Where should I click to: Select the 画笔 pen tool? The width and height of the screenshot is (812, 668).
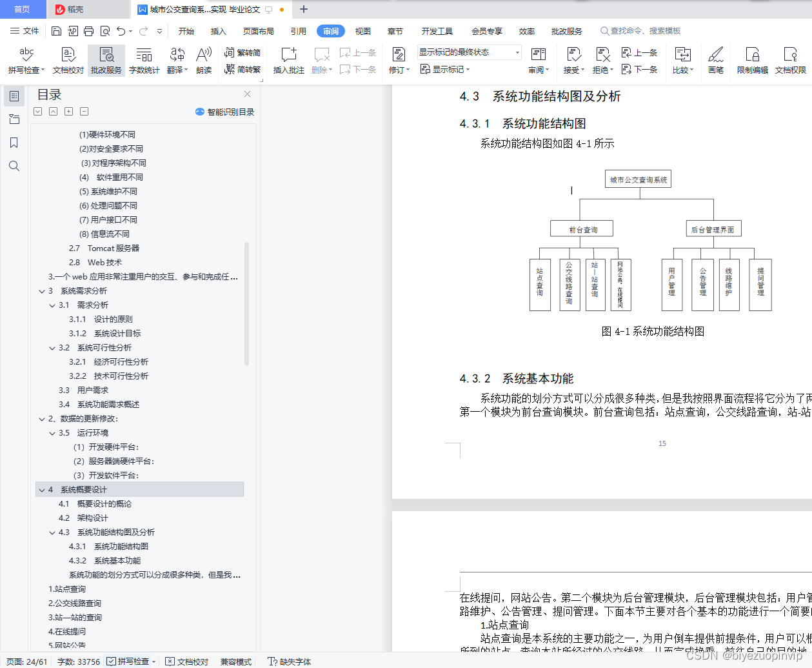pyautogui.click(x=716, y=61)
